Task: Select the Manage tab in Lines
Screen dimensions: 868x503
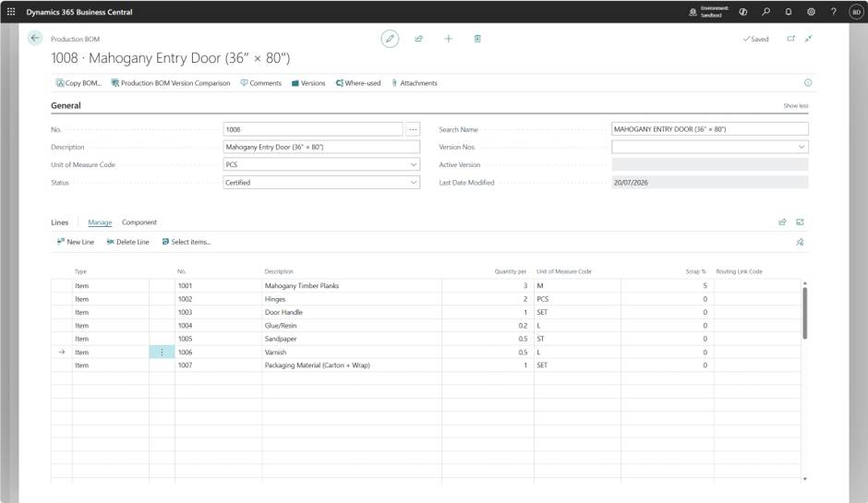Action: (x=100, y=222)
